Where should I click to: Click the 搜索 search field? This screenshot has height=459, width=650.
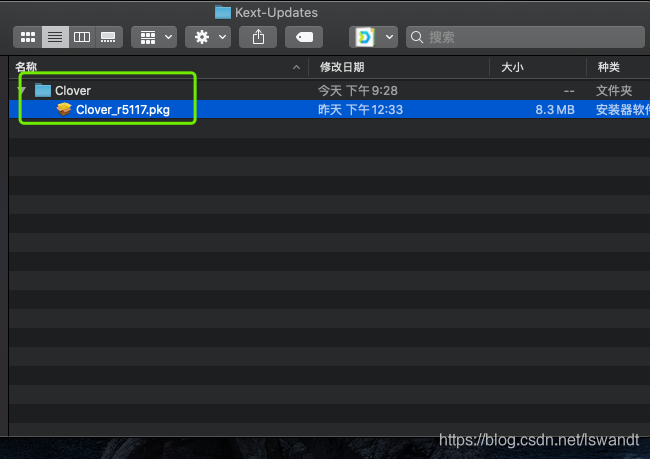pos(525,37)
